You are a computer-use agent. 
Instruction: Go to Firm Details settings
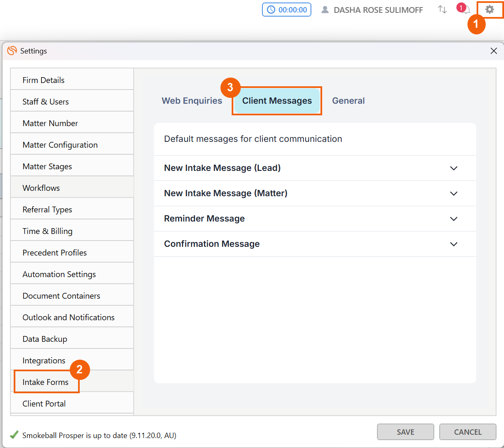44,80
